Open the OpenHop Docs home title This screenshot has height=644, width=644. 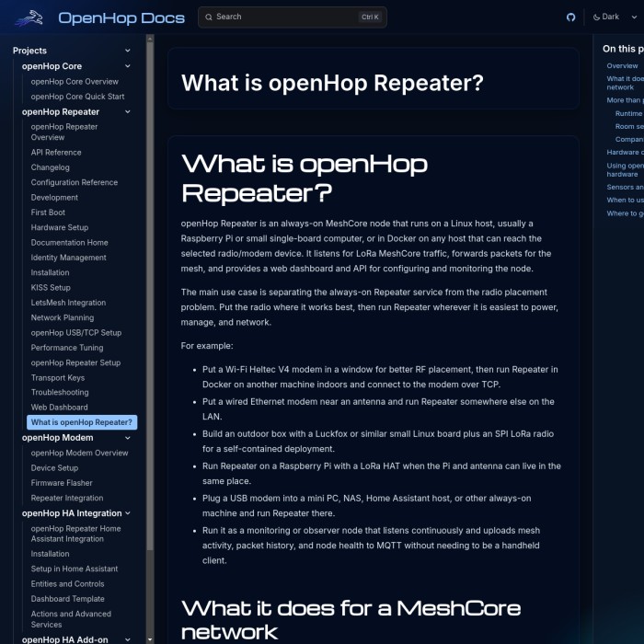[121, 17]
